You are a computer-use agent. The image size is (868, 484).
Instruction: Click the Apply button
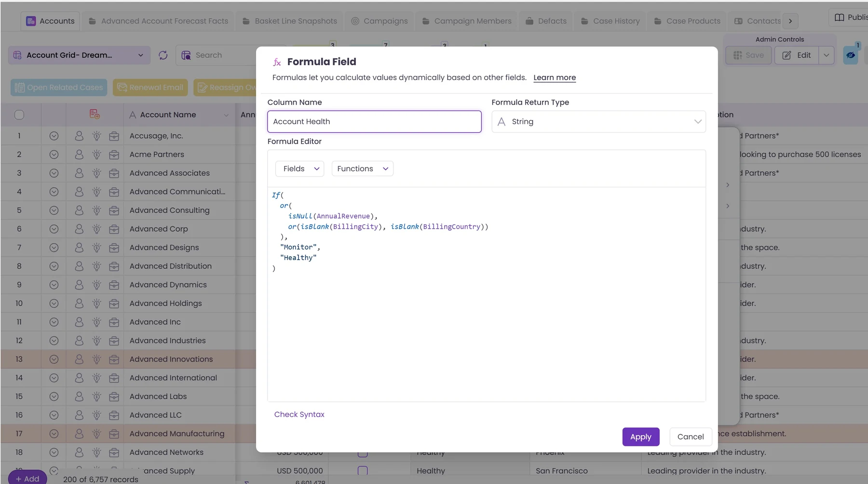641,437
